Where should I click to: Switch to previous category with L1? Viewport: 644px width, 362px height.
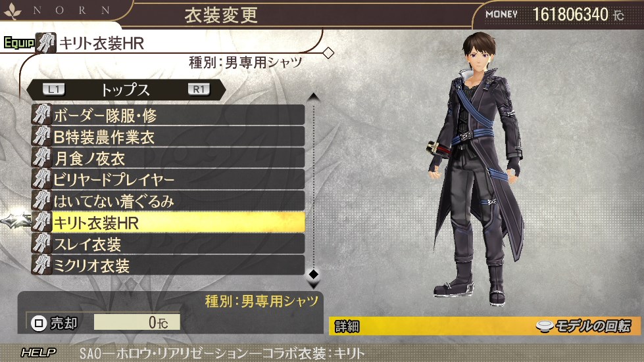(54, 89)
